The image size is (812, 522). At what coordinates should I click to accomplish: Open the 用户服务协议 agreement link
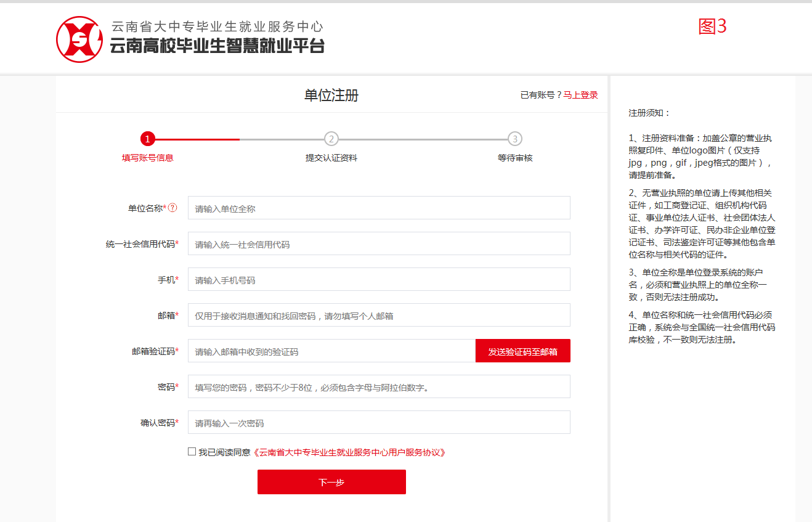click(x=349, y=452)
